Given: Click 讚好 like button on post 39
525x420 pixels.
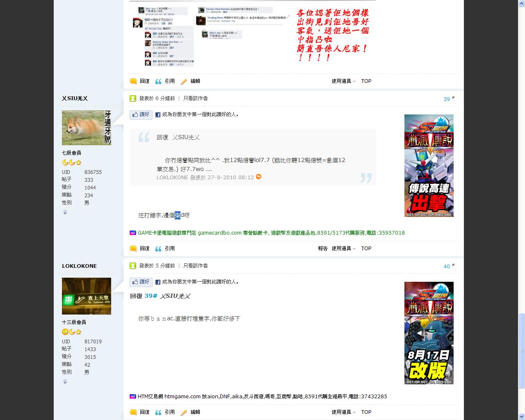Looking at the screenshot, I should pyautogui.click(x=141, y=115).
